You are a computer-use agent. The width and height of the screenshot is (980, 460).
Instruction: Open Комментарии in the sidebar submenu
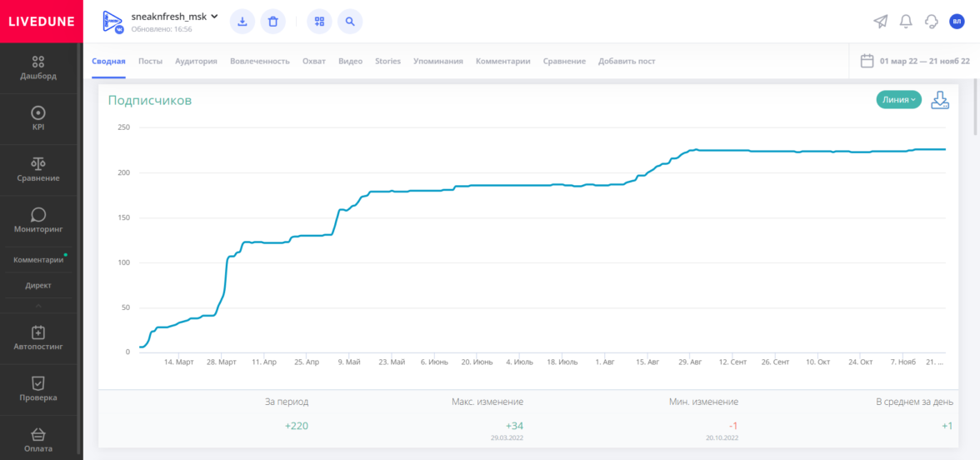tap(38, 260)
